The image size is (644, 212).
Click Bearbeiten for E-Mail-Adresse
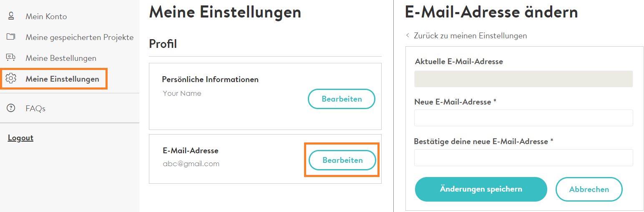342,160
